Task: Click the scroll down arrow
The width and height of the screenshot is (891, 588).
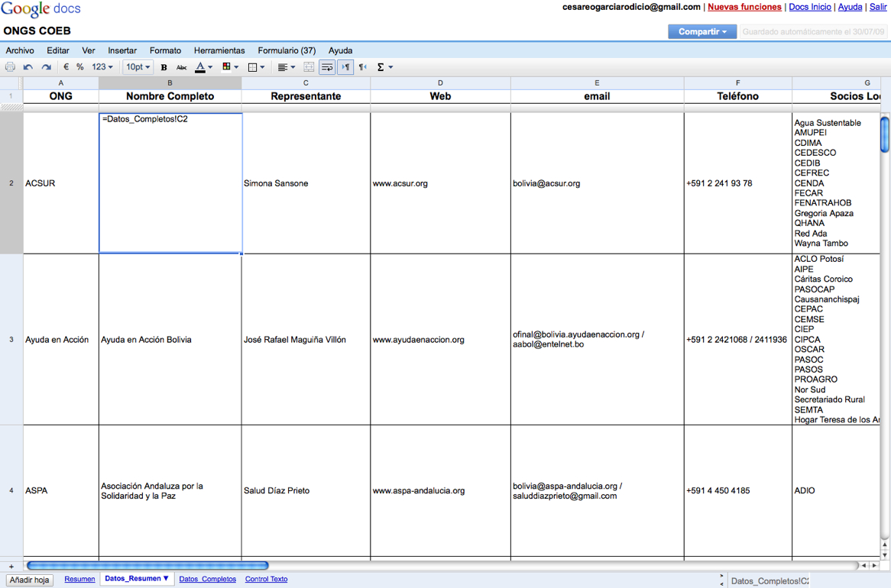Action: tap(885, 554)
